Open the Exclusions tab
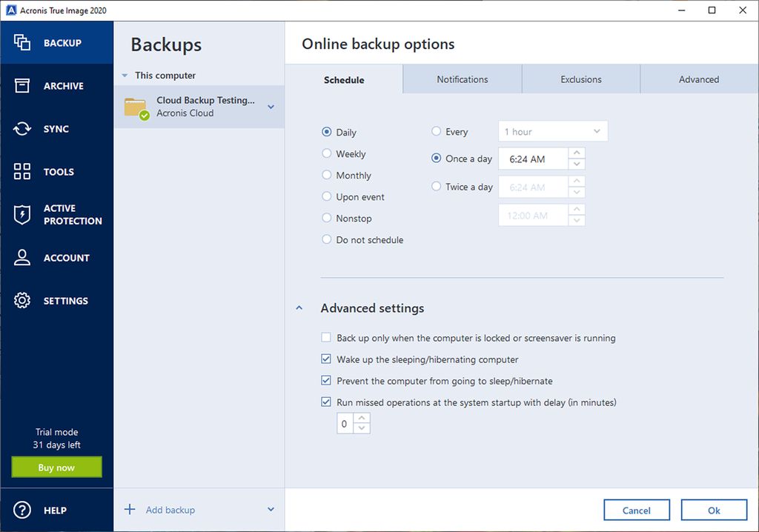This screenshot has width=759, height=532. point(580,79)
